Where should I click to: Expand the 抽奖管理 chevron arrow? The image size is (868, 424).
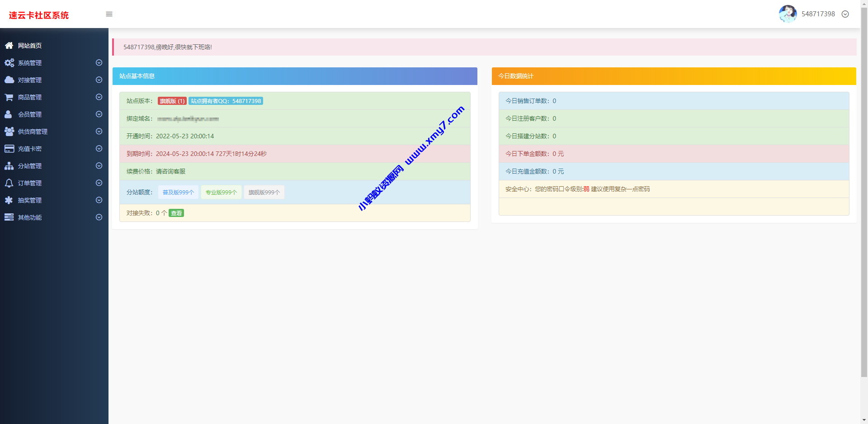coord(99,200)
